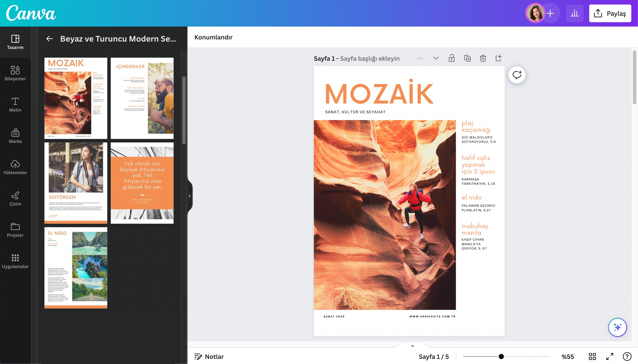Switch to grid view icon
638x364 pixels.
coord(592,356)
